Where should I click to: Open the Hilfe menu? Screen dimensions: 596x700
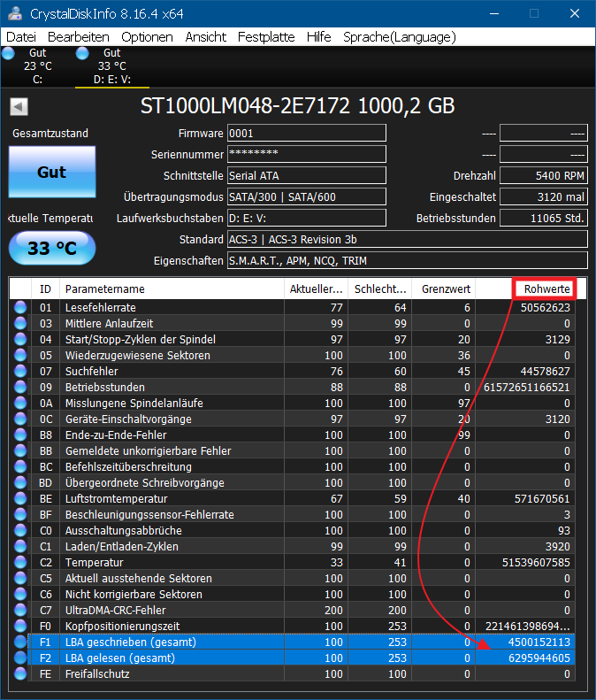coord(319,37)
